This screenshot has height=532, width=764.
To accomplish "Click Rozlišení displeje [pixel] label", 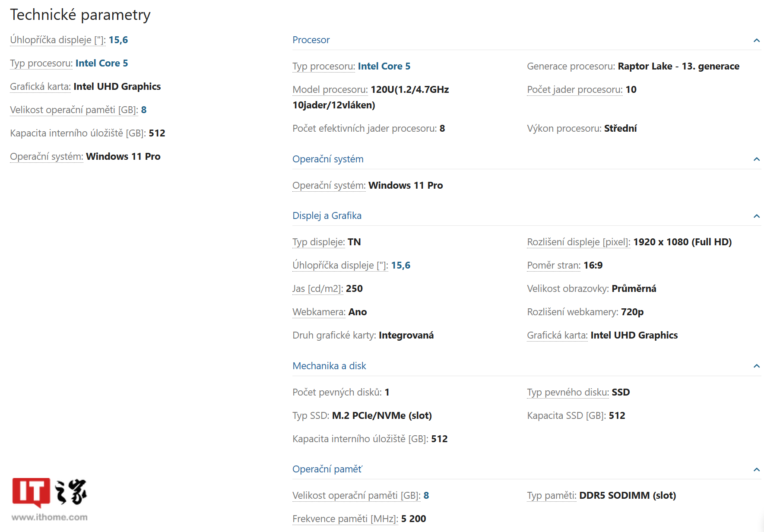I will 579,242.
